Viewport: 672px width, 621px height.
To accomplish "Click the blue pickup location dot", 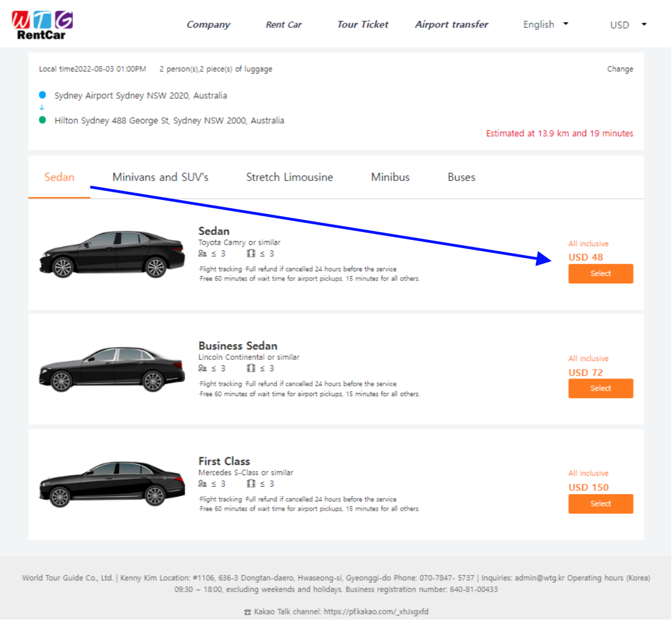I will (x=42, y=95).
